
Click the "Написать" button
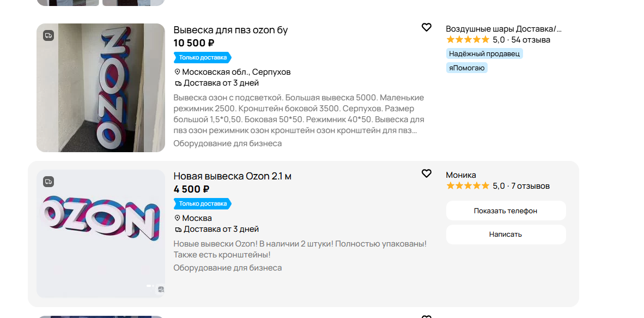pos(506,235)
